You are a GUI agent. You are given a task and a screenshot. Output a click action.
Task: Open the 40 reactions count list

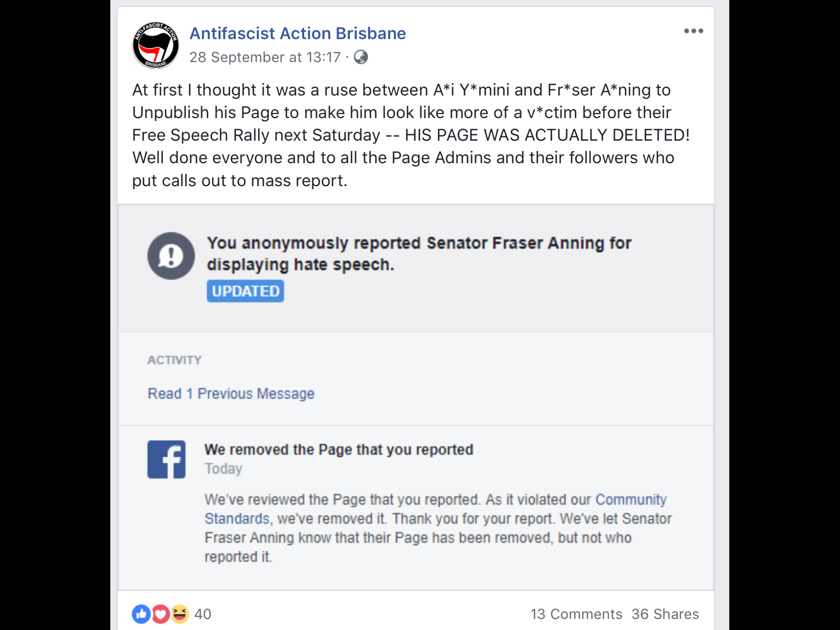click(203, 614)
